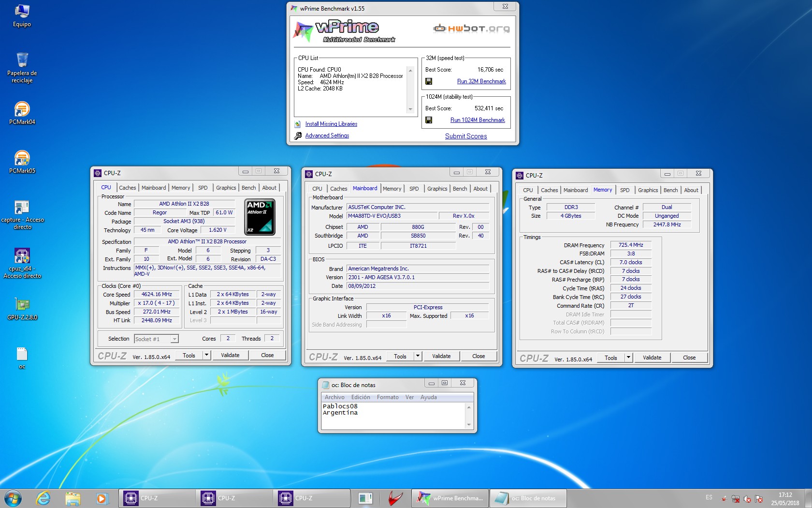
Task: Click the red swoosh taskbar application icon
Action: tap(395, 498)
